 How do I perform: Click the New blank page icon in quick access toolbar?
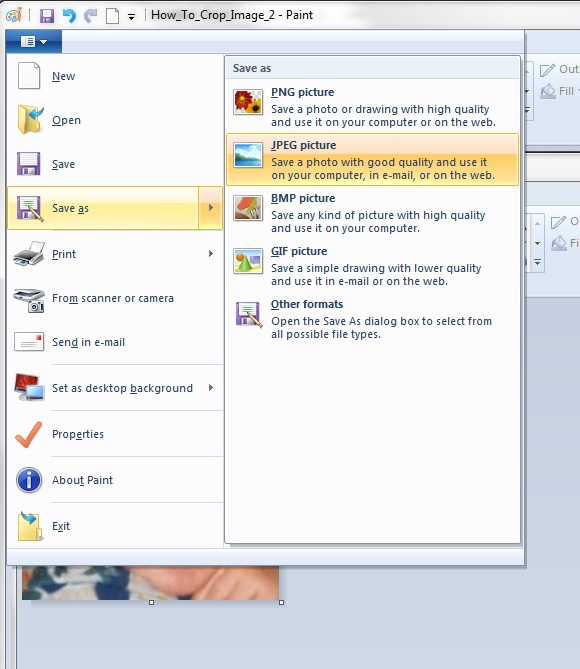pyautogui.click(x=112, y=16)
